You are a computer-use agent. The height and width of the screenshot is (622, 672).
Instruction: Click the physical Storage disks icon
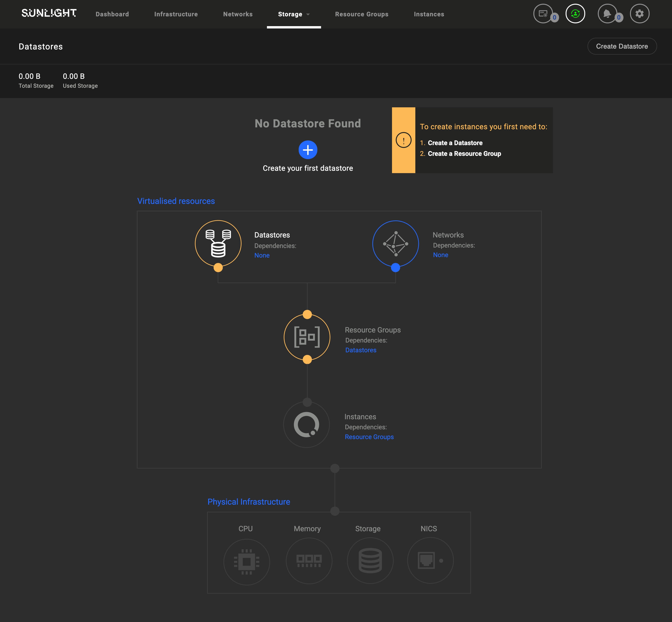point(370,561)
